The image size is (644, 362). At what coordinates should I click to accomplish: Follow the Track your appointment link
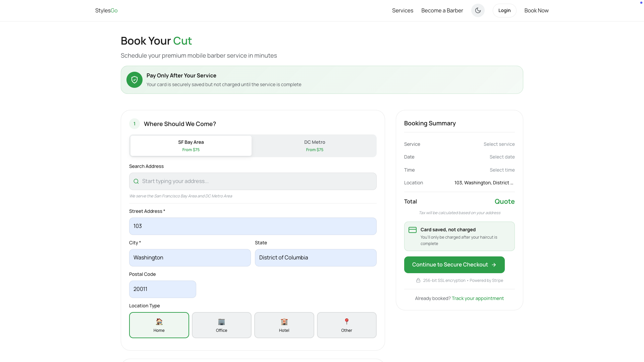click(x=478, y=298)
